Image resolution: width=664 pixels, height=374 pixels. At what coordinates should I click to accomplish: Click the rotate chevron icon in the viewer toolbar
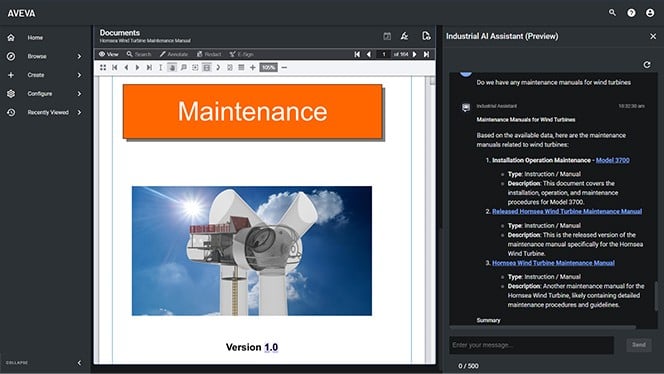(218, 67)
